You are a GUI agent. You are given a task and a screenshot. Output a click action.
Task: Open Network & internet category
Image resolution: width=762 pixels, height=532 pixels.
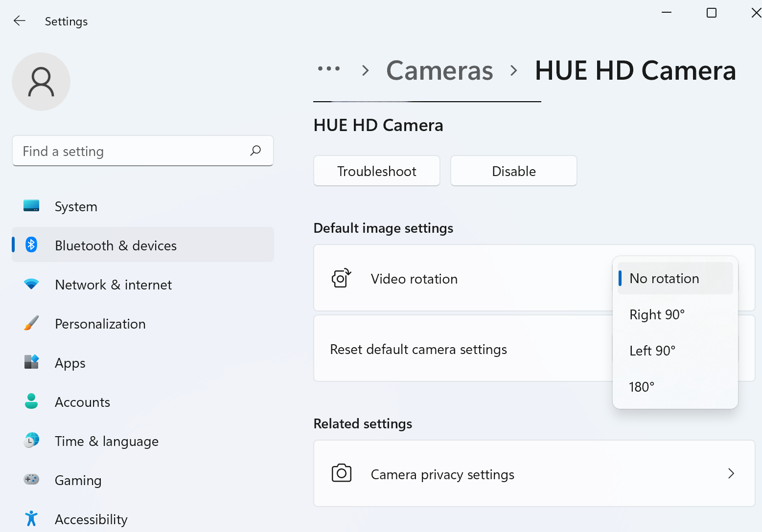point(143,284)
